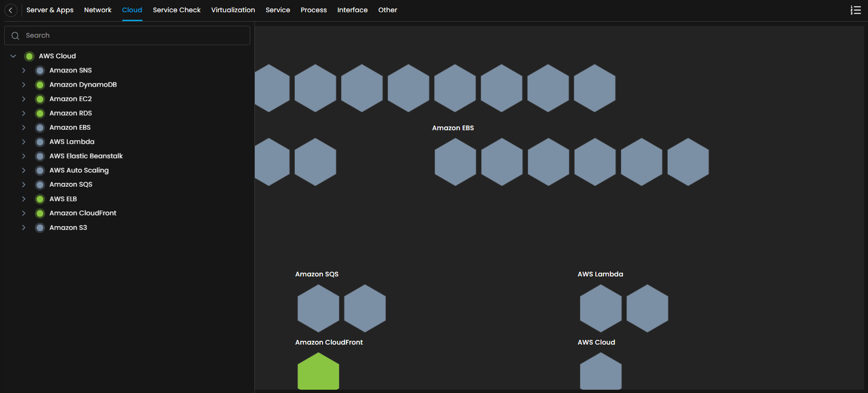
Task: Select the second hexagon under Amazon SQS
Action: click(x=365, y=308)
